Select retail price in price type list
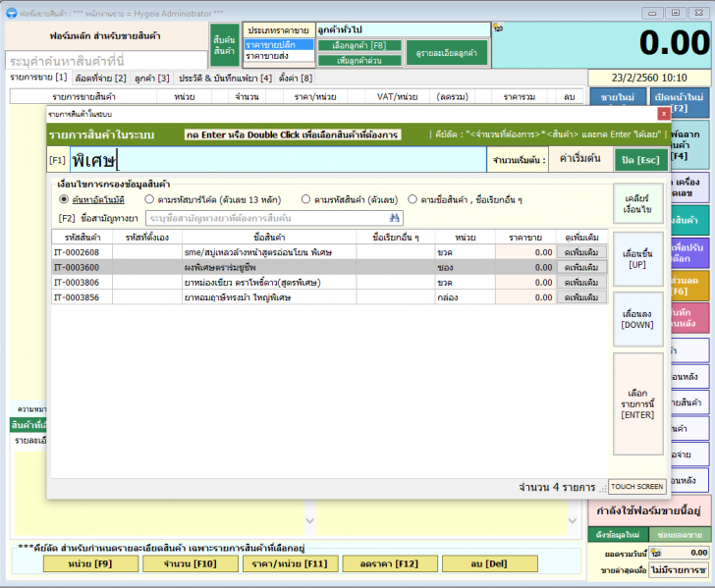715x588 pixels. pos(279,45)
